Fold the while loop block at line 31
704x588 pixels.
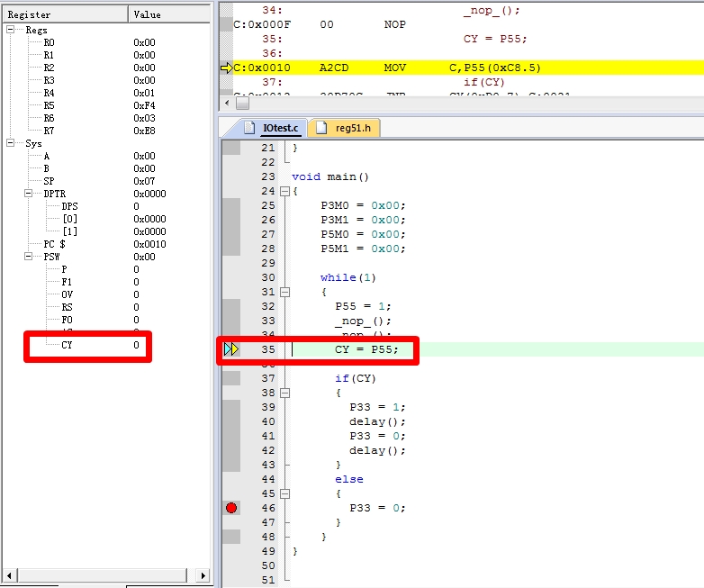[284, 292]
